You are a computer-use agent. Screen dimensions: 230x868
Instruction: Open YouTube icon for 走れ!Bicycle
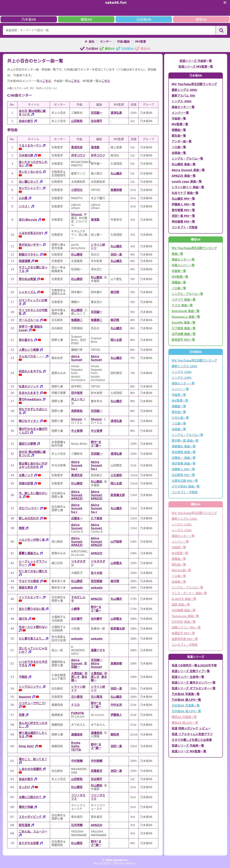(x=44, y=220)
